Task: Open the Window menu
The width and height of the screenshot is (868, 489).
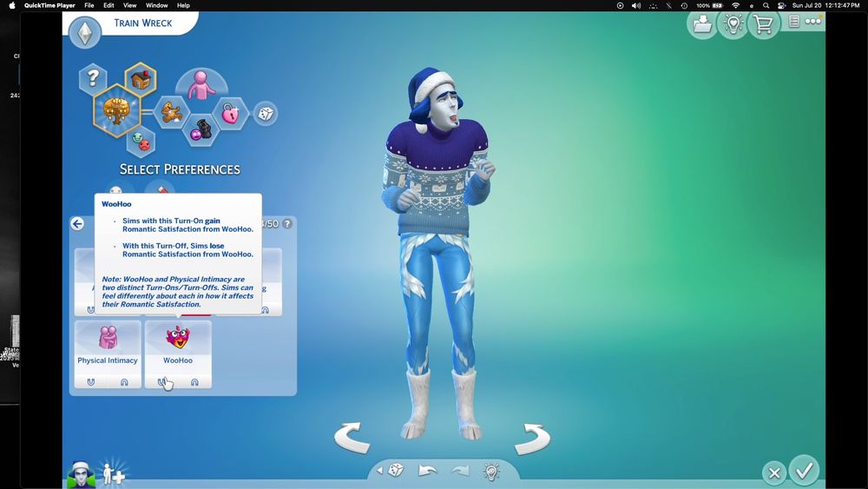Action: (156, 5)
